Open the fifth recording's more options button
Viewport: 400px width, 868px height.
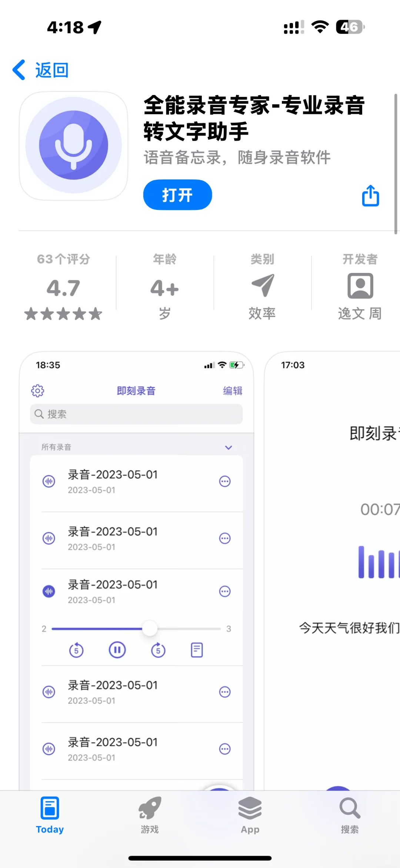pos(225,749)
